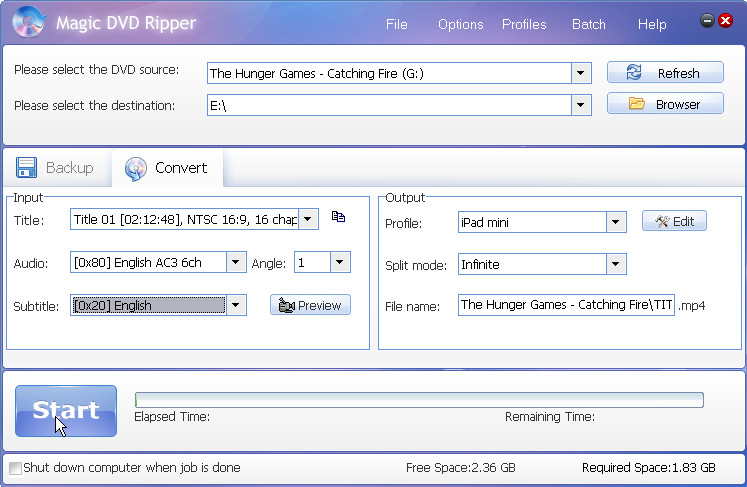Click the Remaining Time label
This screenshot has width=747, height=487.
(x=550, y=417)
